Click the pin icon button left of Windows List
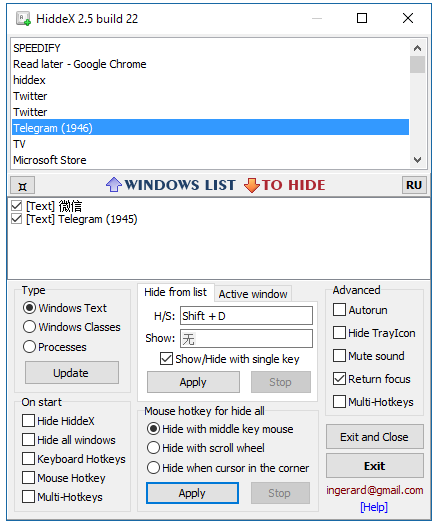436x523 pixels. click(x=22, y=185)
